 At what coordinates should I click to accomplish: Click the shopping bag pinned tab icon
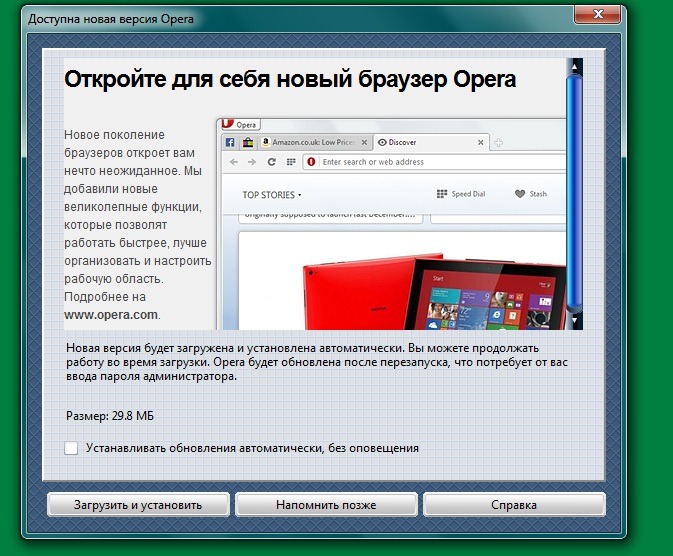click(x=248, y=142)
